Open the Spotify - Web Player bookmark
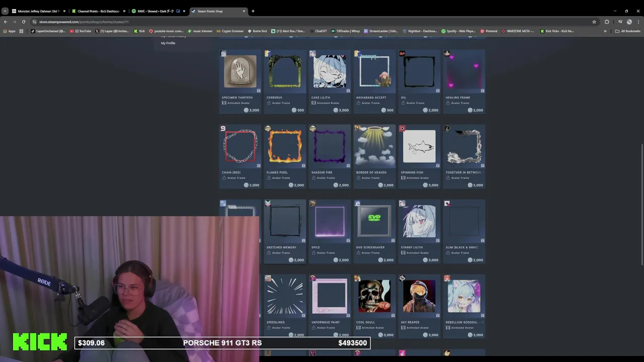The width and height of the screenshot is (644, 362). [x=458, y=31]
